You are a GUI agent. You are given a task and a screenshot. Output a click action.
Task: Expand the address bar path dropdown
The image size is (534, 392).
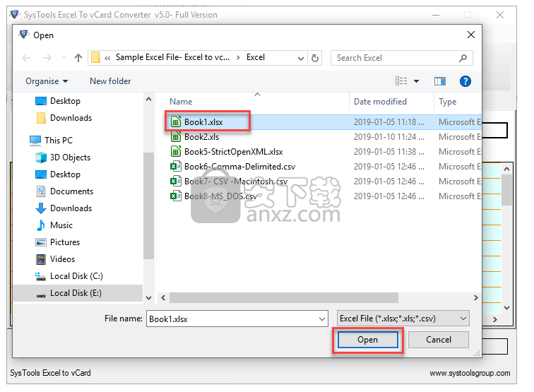pyautogui.click(x=300, y=58)
